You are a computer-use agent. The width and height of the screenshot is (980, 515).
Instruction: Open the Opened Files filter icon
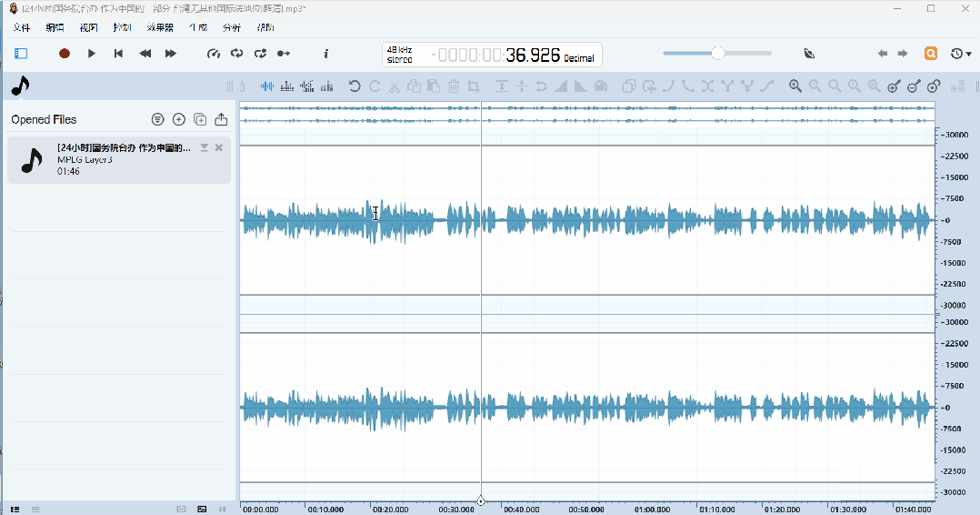[157, 119]
